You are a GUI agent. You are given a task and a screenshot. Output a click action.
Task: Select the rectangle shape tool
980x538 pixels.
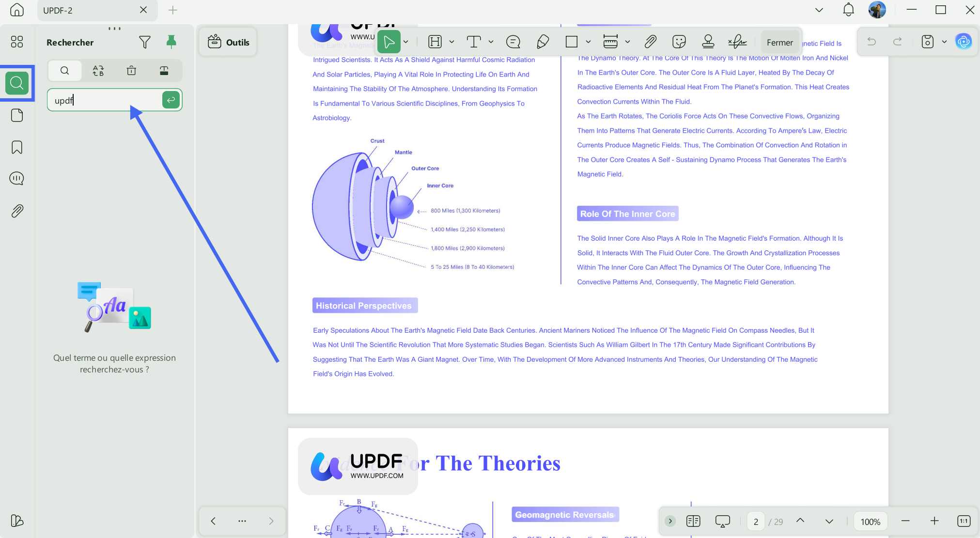572,42
